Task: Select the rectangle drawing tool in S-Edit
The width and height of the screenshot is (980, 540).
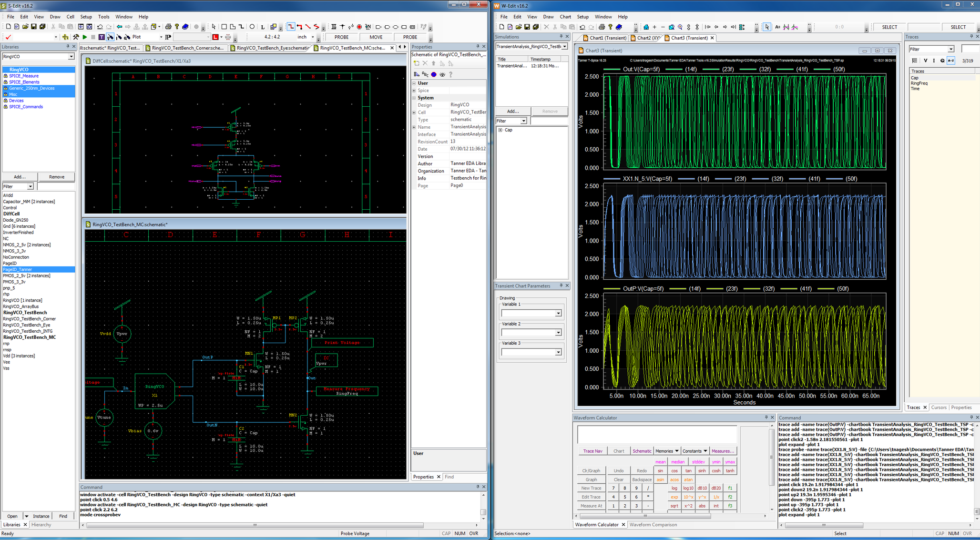Action: click(x=225, y=27)
